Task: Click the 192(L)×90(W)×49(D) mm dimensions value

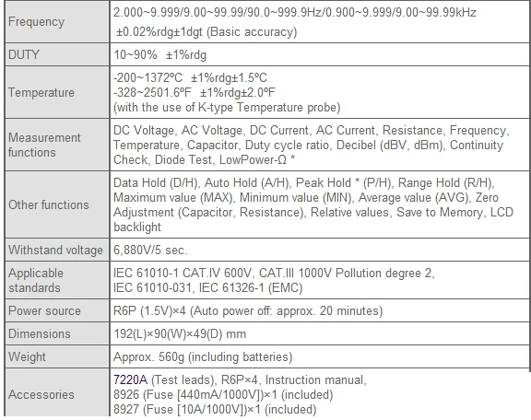Action: [x=180, y=333]
